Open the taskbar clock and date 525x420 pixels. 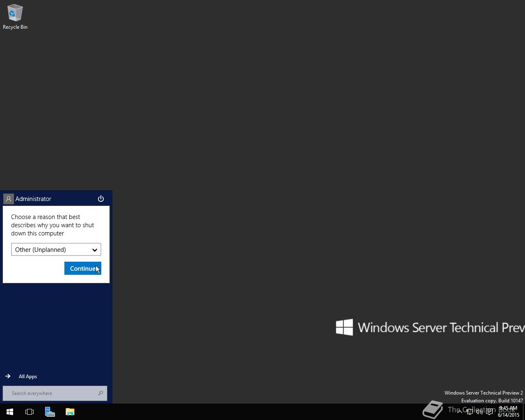tap(509, 411)
